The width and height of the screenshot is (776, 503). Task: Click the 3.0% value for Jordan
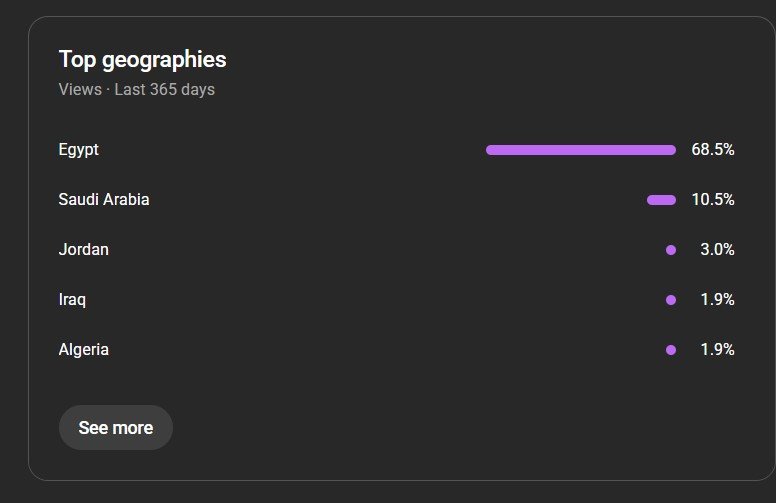717,250
